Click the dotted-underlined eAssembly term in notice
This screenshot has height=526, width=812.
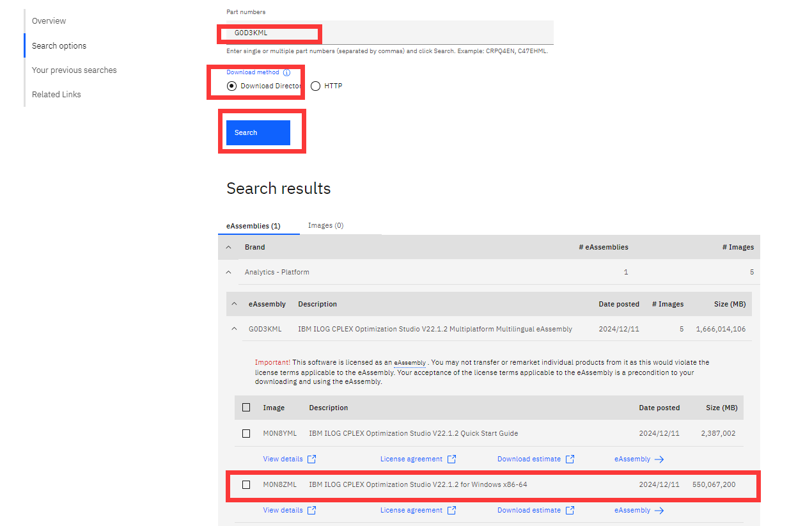tap(410, 363)
